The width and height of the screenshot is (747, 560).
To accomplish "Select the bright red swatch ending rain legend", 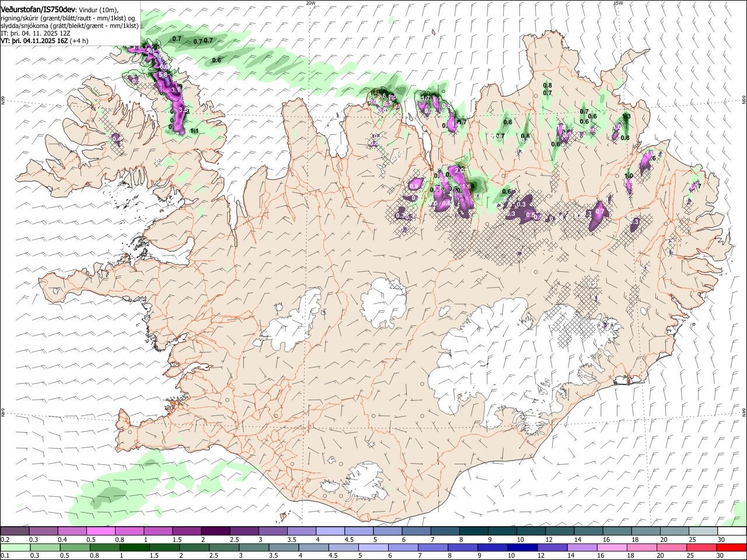I will point(731,547).
